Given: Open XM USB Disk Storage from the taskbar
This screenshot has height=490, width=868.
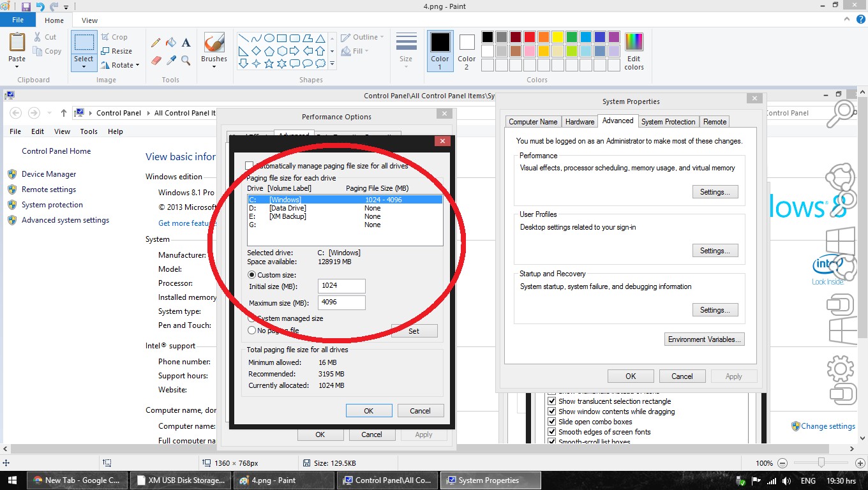Looking at the screenshot, I should [180, 480].
